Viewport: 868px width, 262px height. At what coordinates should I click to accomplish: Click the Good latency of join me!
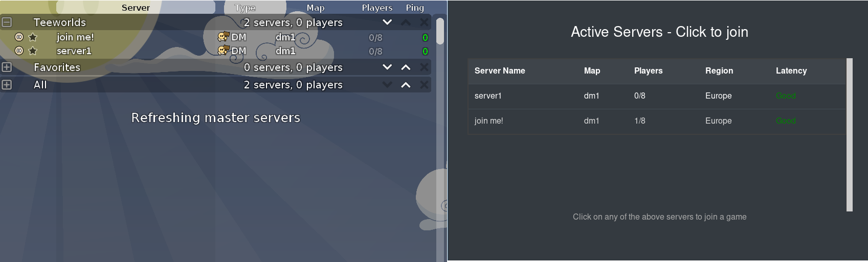(x=786, y=121)
